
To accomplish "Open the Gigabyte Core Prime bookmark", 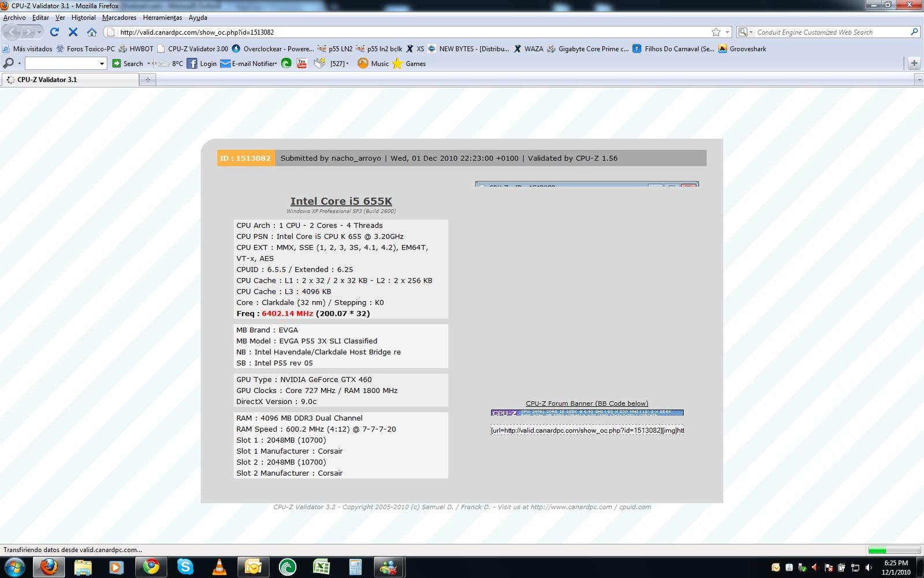I will (587, 49).
